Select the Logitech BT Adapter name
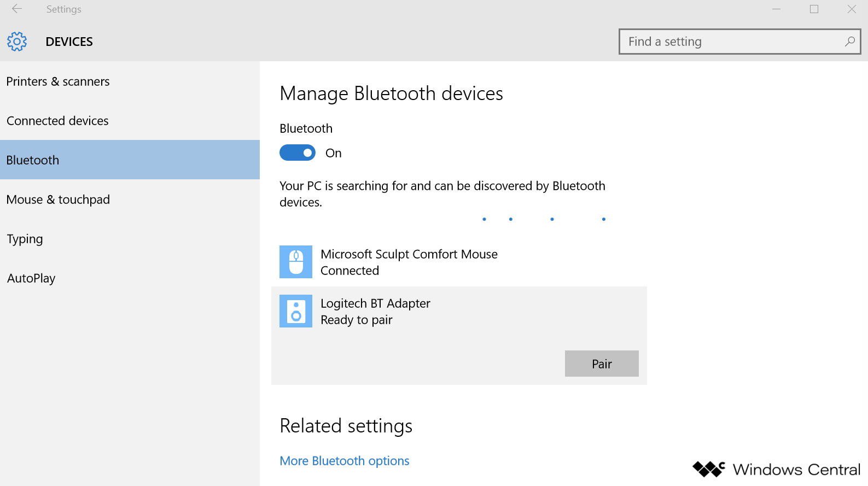Screen dimensions: 868x486 [x=375, y=303]
